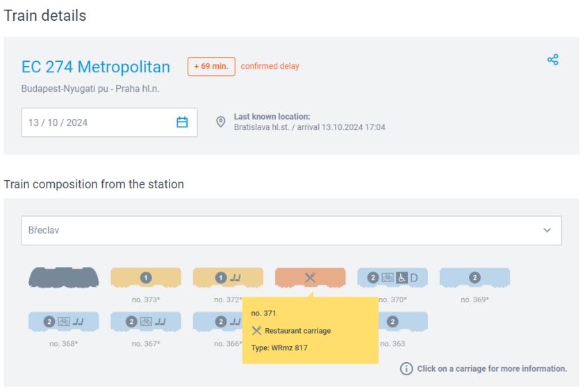585x392 pixels.
Task: Click the dropdown chevron for station selection
Action: [x=547, y=230]
